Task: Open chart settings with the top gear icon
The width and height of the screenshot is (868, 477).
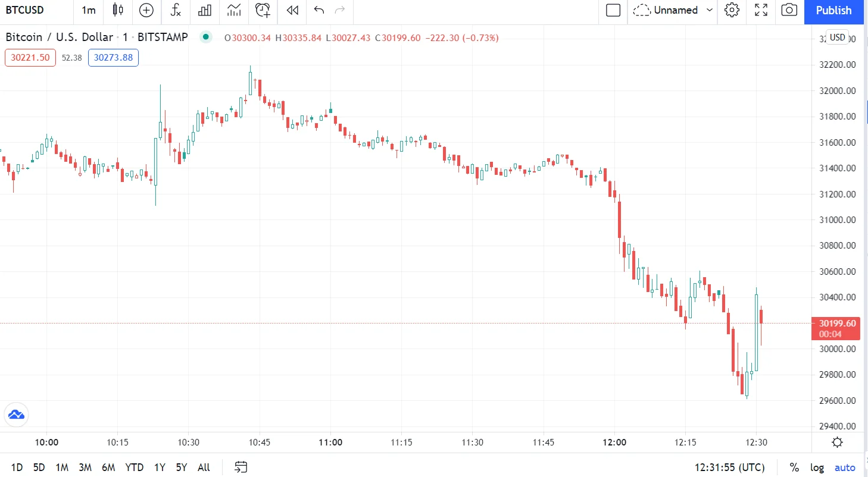Action: (x=732, y=10)
